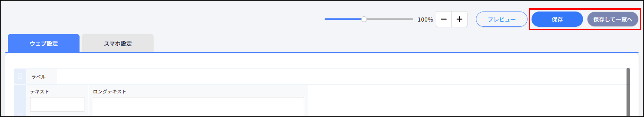
Task: Switch to the ウェブ設定 tab
Action: tap(44, 43)
